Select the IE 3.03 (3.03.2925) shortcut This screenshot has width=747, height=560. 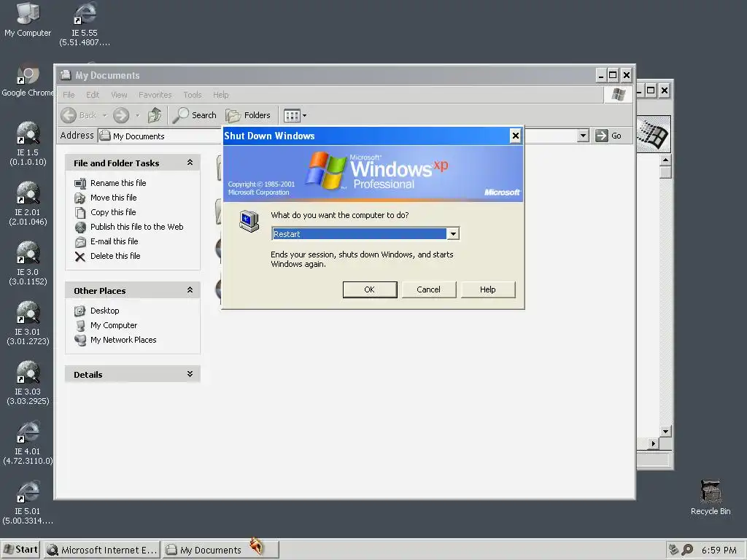(x=28, y=383)
